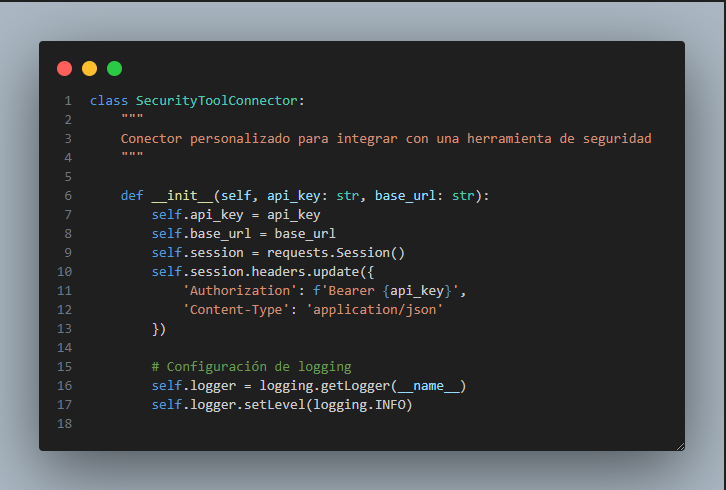Click line number 1 in the gutter
Viewport: 726px width, 490px height.
(67, 100)
